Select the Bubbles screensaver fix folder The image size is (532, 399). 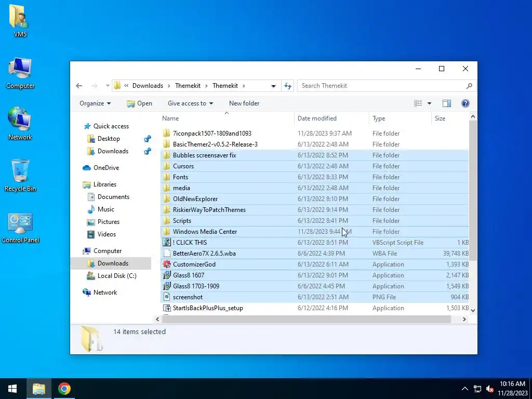pos(204,155)
